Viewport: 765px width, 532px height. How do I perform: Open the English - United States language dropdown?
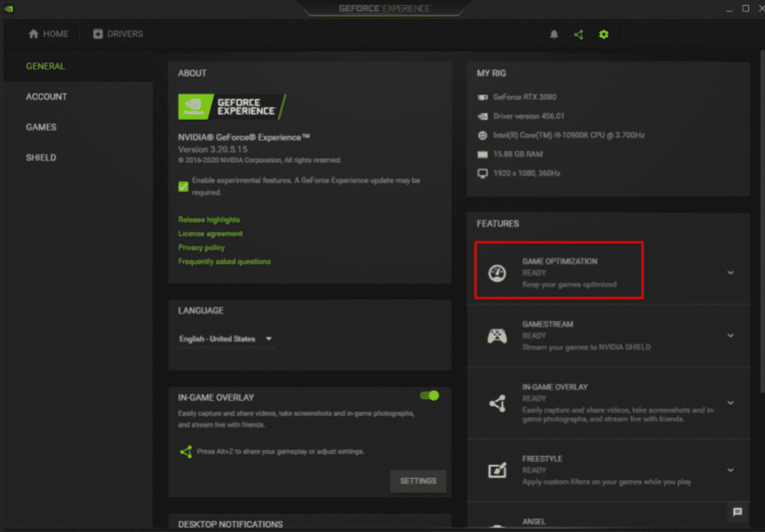(x=226, y=339)
